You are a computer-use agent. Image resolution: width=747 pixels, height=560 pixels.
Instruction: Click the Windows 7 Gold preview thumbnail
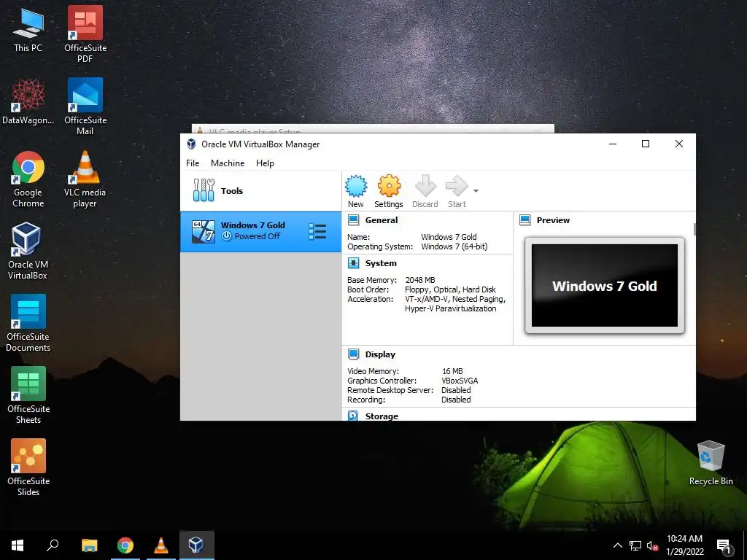tap(605, 286)
